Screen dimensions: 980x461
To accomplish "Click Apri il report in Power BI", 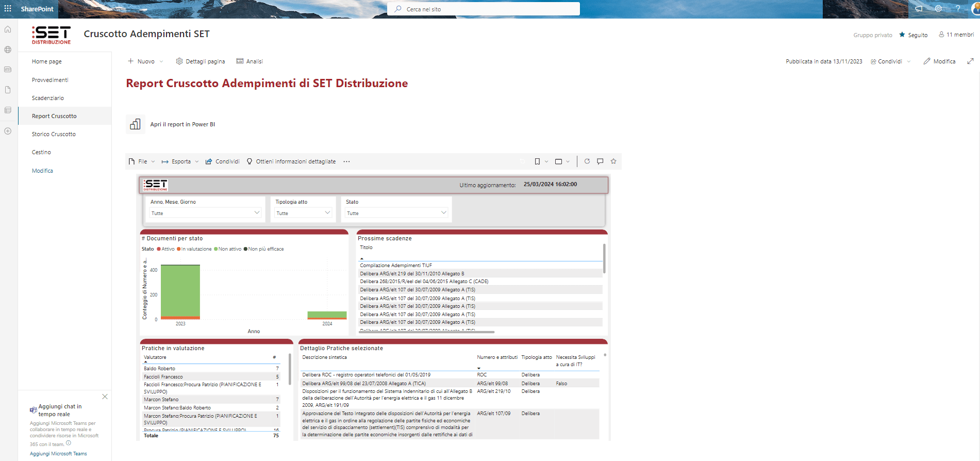I will click(182, 124).
